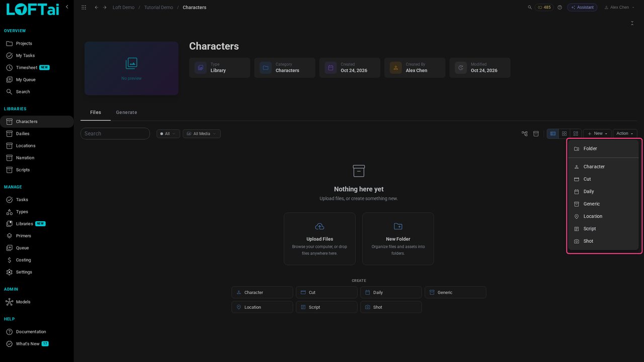Choose Shot from the New menu
Viewport: 644px width, 362px height.
(x=603, y=241)
